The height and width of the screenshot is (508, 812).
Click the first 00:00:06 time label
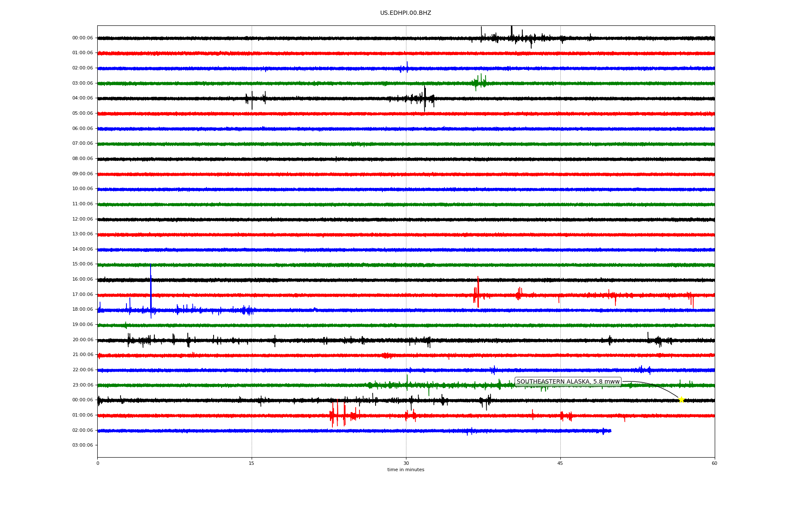[82, 38]
